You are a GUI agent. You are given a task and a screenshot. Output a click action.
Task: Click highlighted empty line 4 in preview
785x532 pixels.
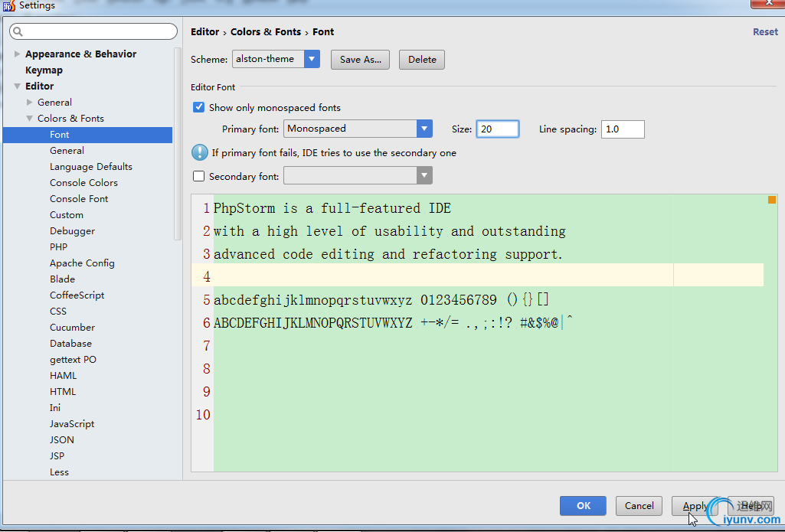pyautogui.click(x=478, y=275)
